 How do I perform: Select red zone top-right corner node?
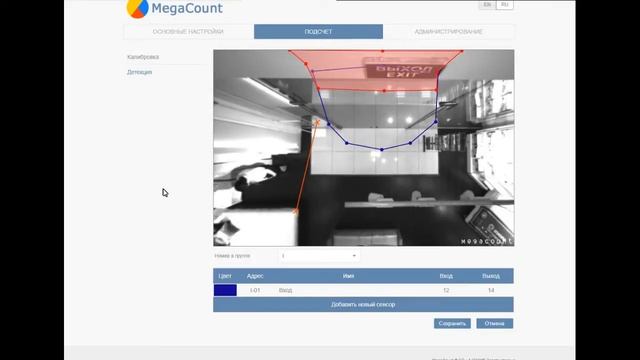click(462, 51)
